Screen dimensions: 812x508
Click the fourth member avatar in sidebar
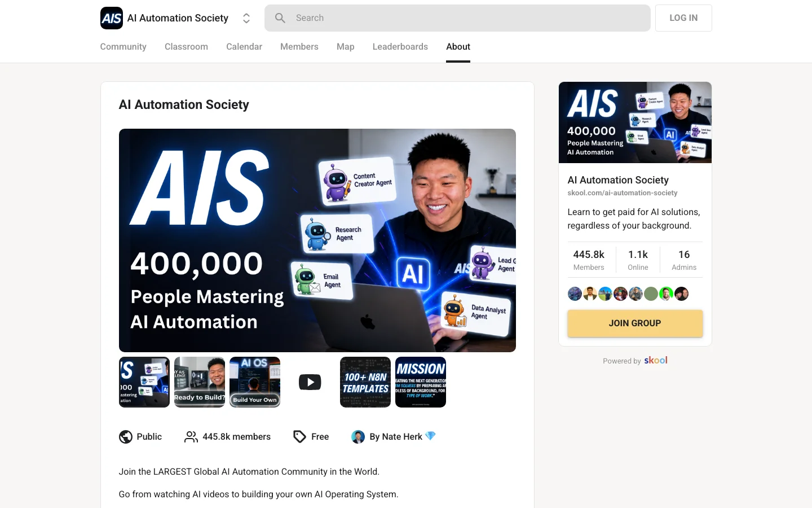pyautogui.click(x=620, y=294)
